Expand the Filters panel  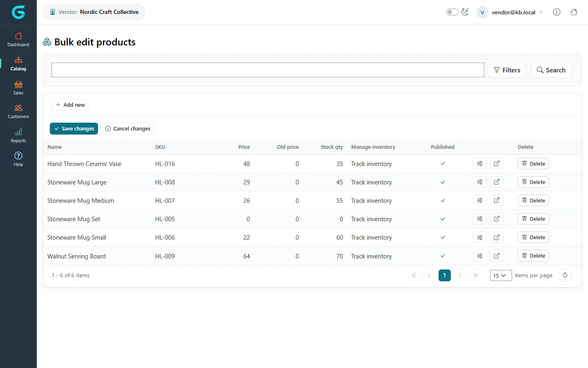click(x=507, y=70)
